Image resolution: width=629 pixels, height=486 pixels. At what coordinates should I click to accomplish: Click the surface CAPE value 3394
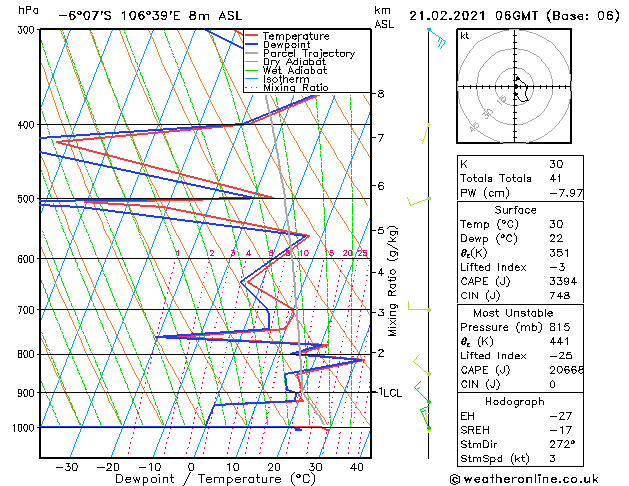563,281
